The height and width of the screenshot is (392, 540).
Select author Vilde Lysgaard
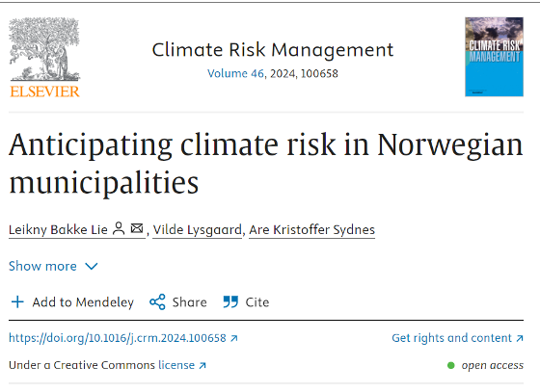(198, 229)
